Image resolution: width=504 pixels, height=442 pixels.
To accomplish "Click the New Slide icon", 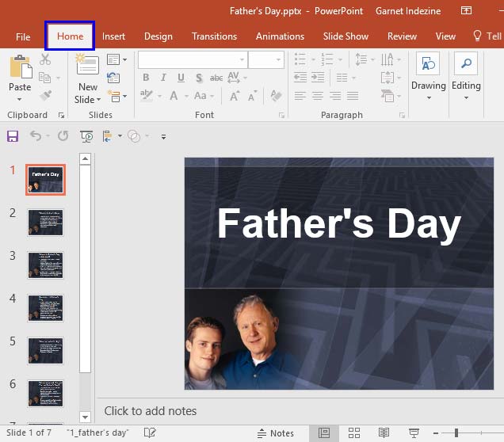I will click(x=87, y=64).
